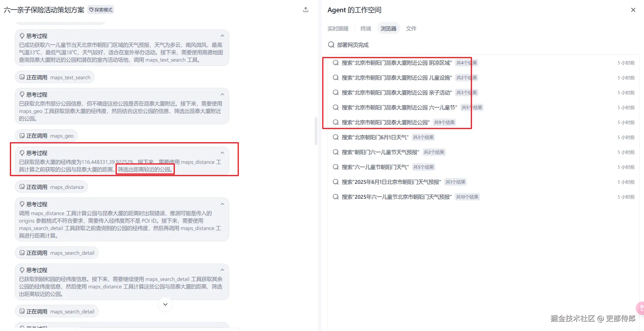Switch to the 终端 tab
The width and height of the screenshot is (644, 331).
(x=366, y=29)
